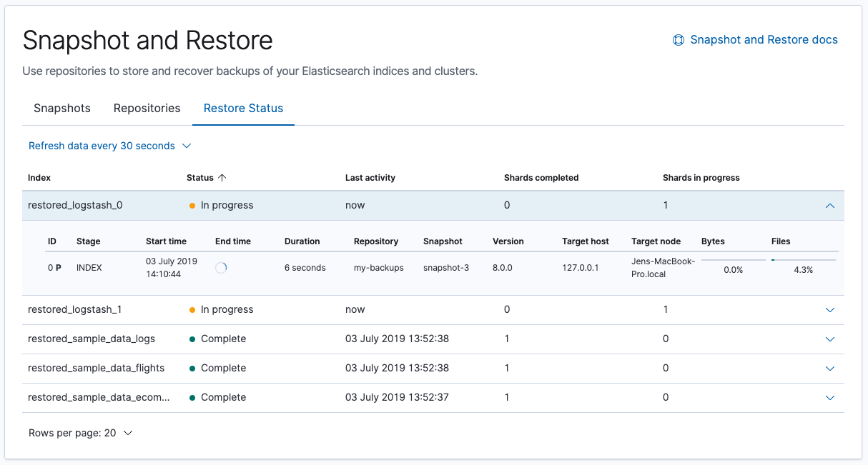Click the green status dot for restored_sample_data_logs

(x=192, y=339)
